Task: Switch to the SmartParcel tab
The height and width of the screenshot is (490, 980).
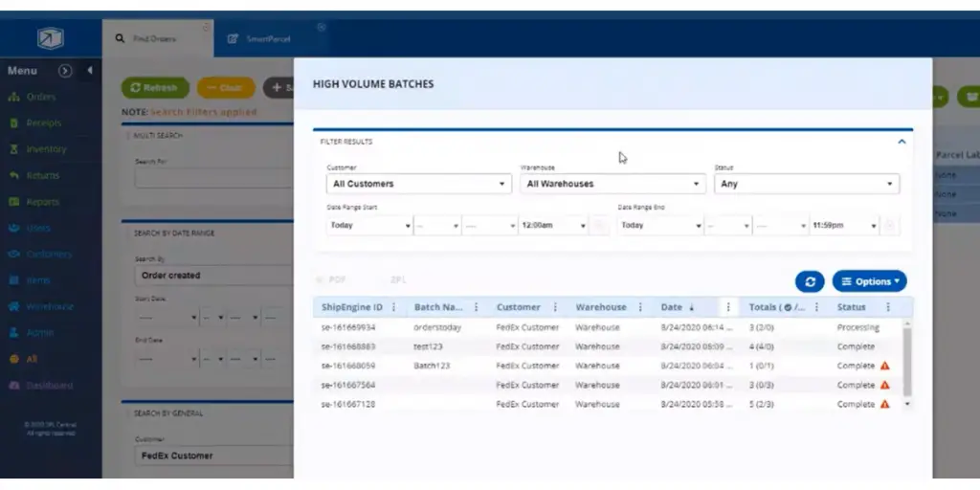Action: click(270, 38)
